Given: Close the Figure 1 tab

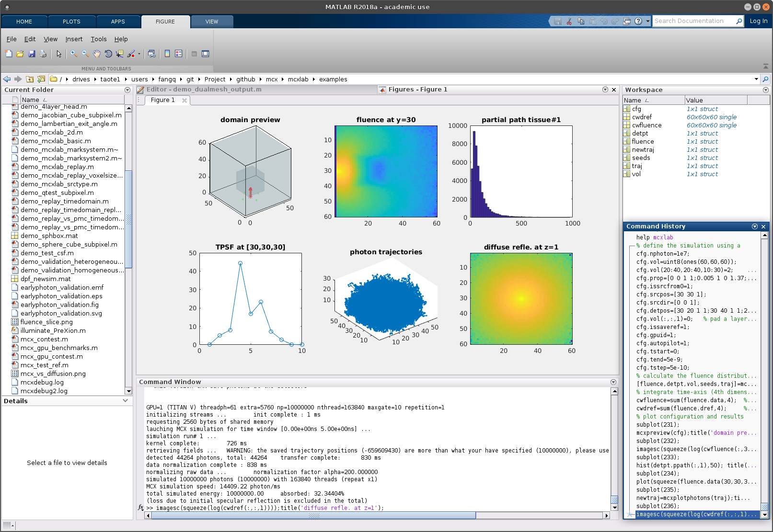Looking at the screenshot, I should tap(185, 101).
